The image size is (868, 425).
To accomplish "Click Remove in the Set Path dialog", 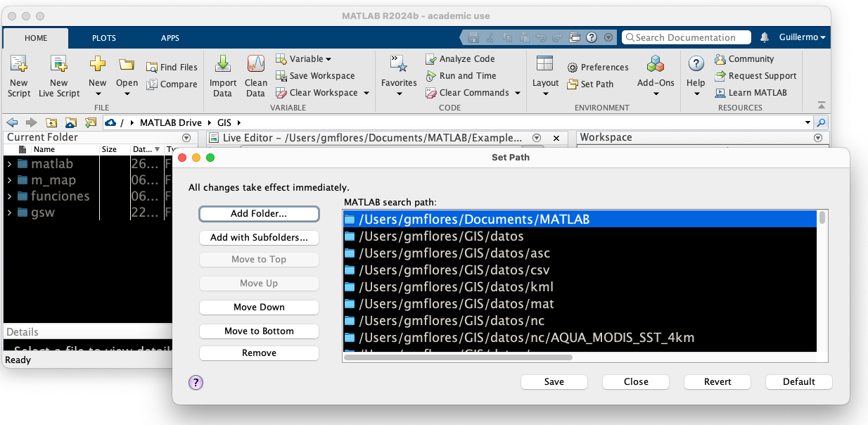I will pos(259,353).
